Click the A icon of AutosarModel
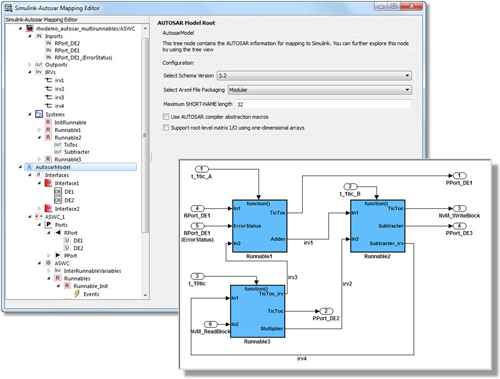 (x=29, y=167)
